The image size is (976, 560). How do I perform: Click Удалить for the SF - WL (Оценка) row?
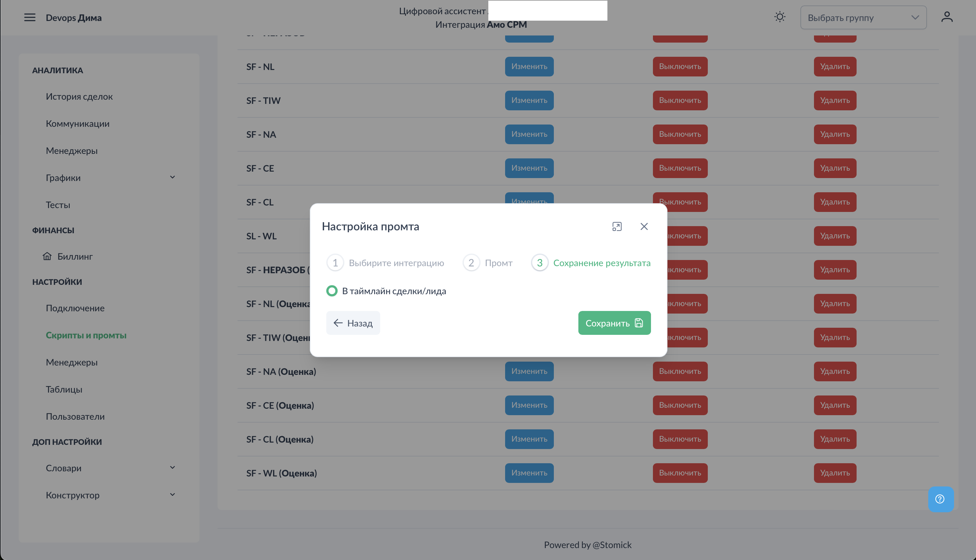point(834,473)
